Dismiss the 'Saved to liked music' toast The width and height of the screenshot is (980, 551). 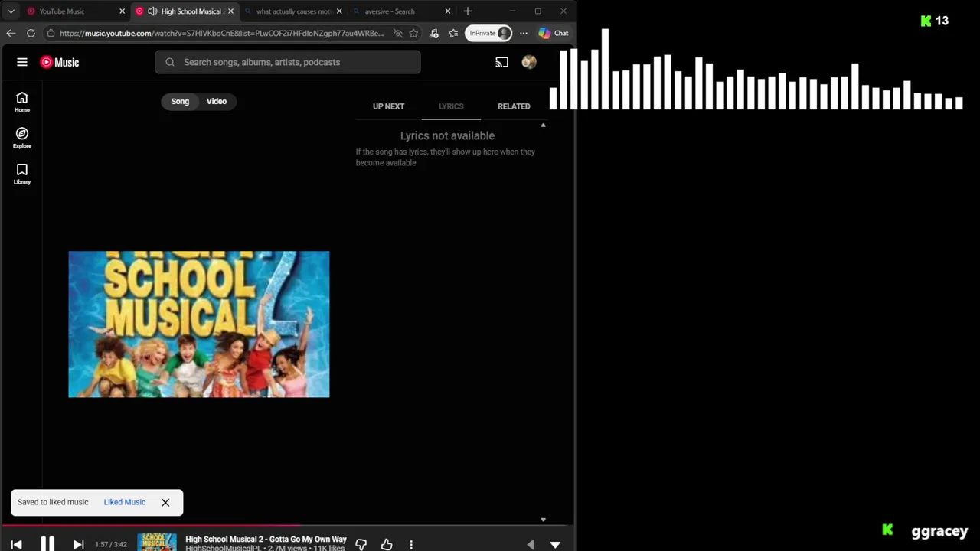click(165, 502)
